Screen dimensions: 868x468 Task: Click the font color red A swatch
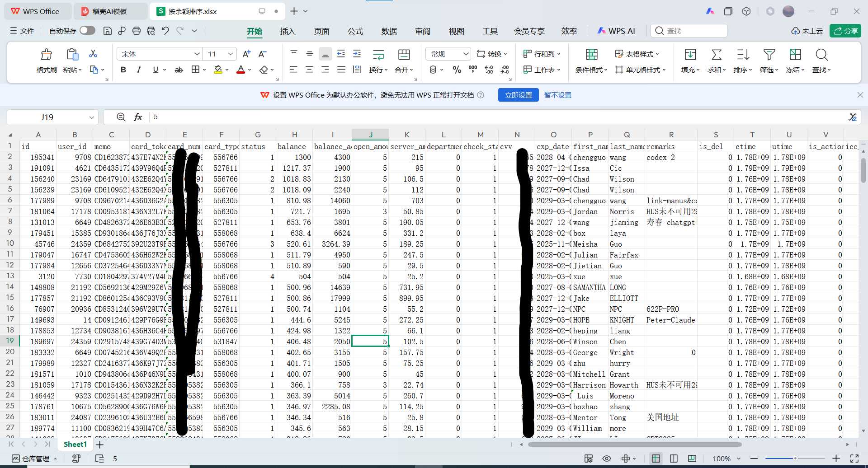241,70
